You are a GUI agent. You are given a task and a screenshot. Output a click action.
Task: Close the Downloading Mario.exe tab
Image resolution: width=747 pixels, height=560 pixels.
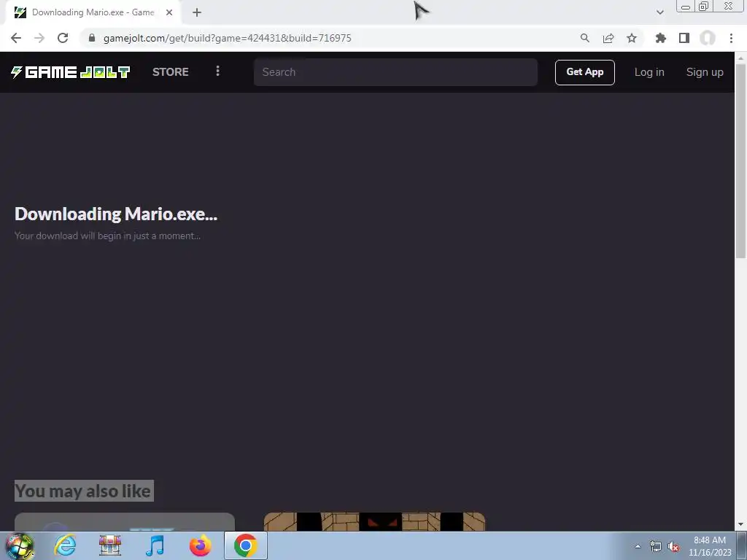click(169, 12)
